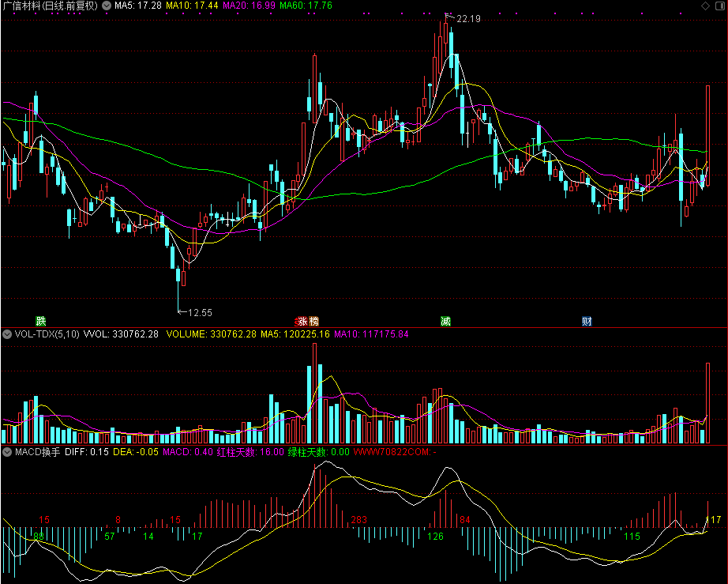Open the dropdown arrow beside 广信材料 title
This screenshot has width=728, height=584.
tap(107, 6)
